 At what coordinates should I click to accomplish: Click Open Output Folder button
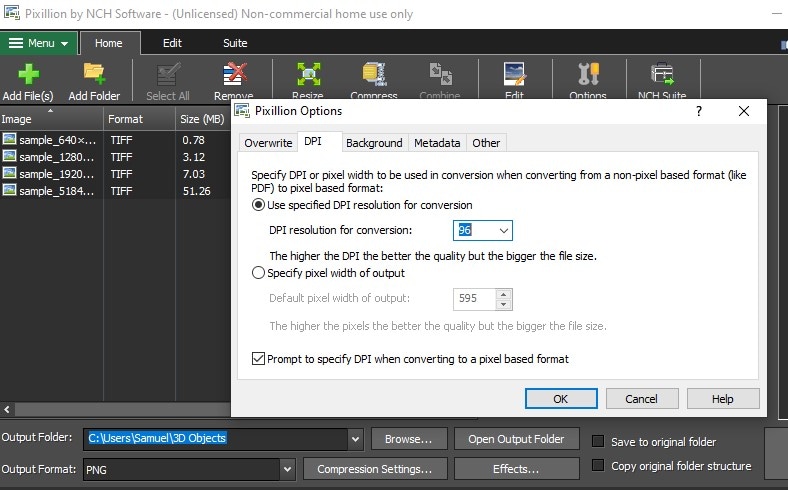(x=516, y=439)
